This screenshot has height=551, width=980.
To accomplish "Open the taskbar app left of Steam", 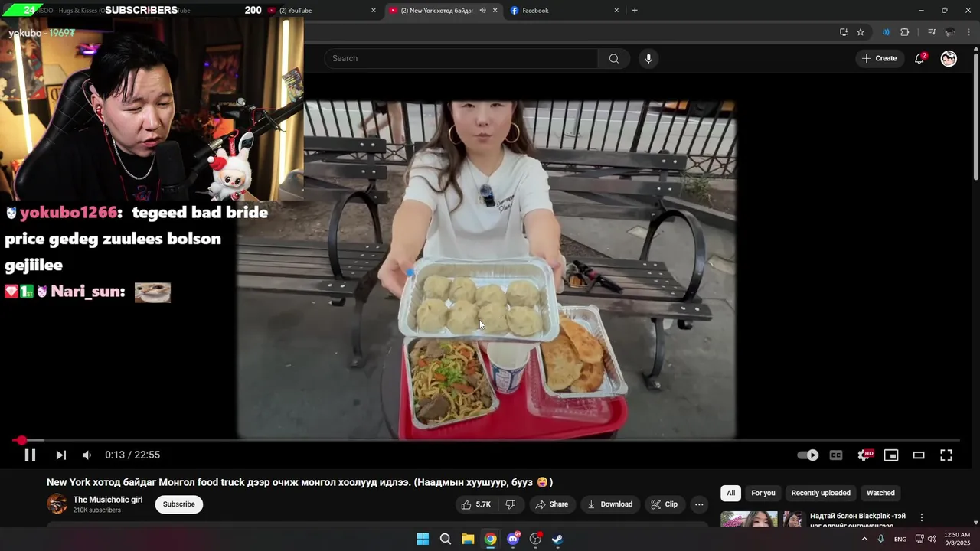I will (535, 539).
